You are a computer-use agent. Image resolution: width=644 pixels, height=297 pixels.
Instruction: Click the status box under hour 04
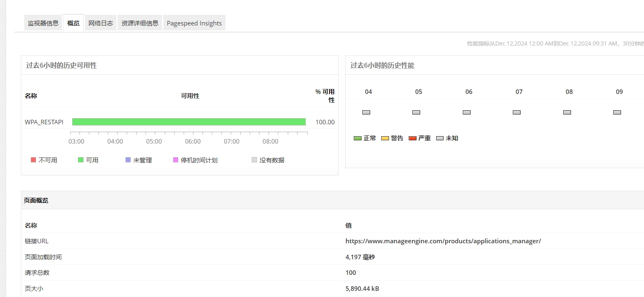click(366, 112)
